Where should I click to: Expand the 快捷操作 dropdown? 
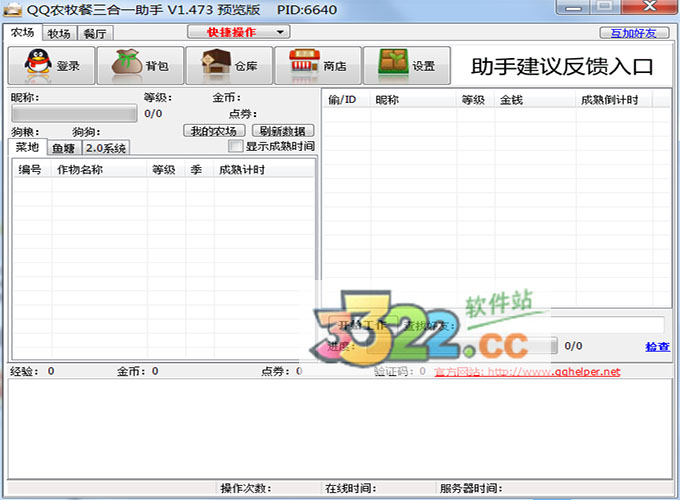coord(238,32)
